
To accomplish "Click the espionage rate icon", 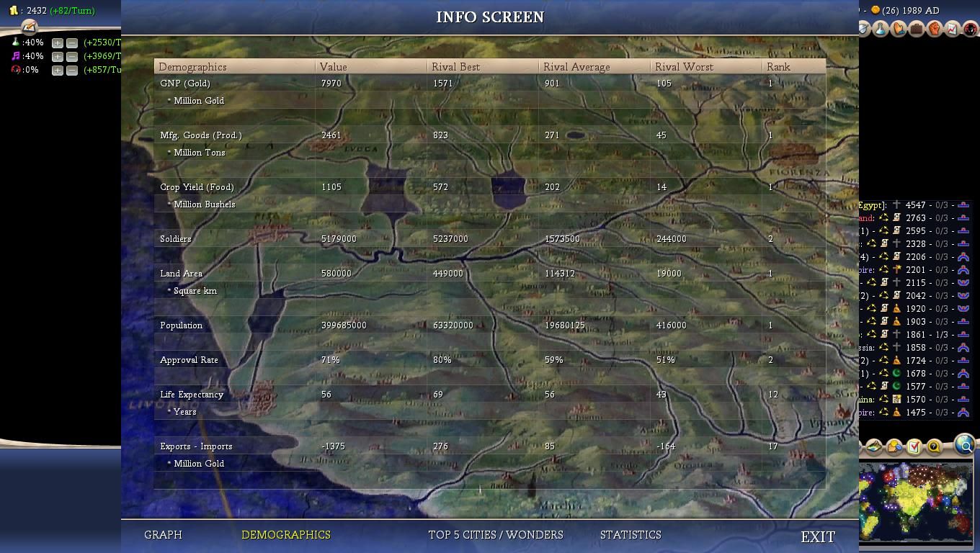I will coord(16,70).
